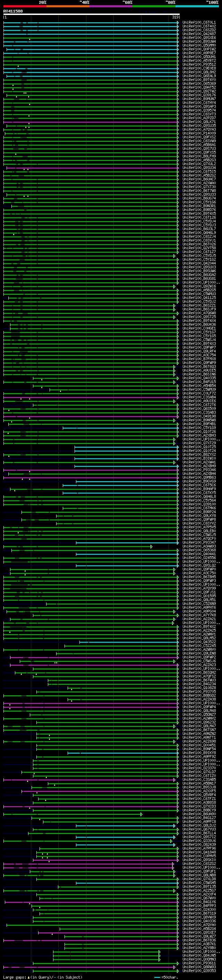Select label UniRef100_Q10T24

click(x=199, y=451)
